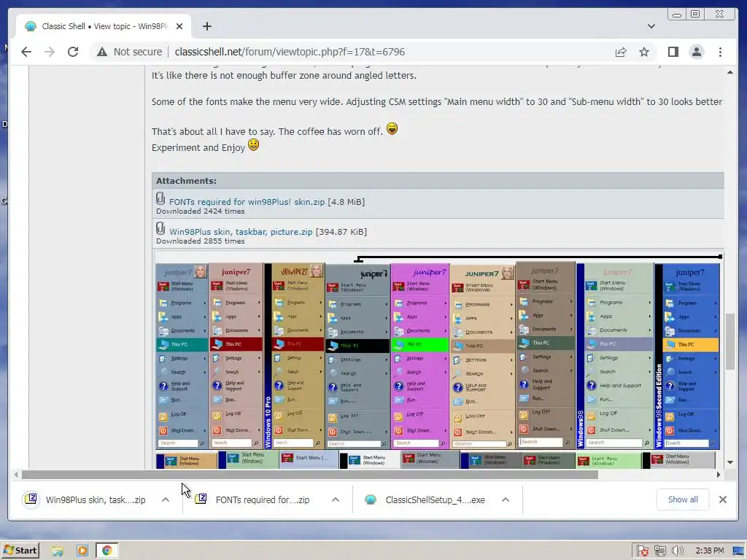Click the horizontal scrollbar right arrow
The height and width of the screenshot is (560, 747).
pyautogui.click(x=719, y=474)
